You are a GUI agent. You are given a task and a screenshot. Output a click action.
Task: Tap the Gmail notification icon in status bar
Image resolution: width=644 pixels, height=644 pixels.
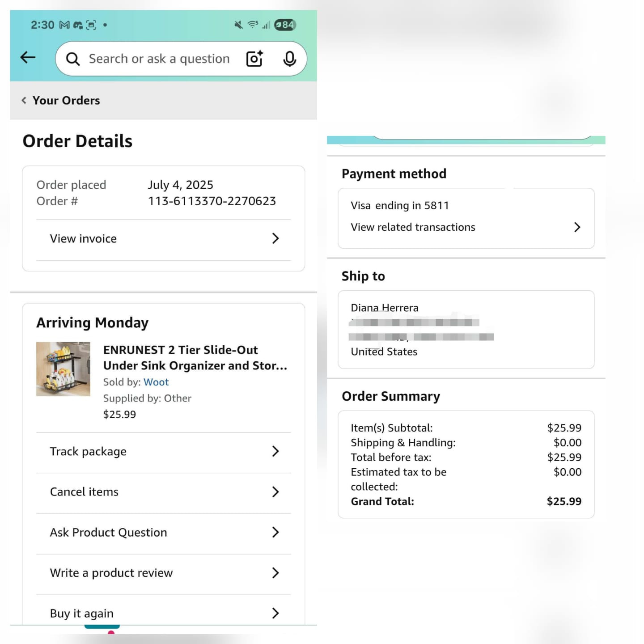(x=64, y=25)
